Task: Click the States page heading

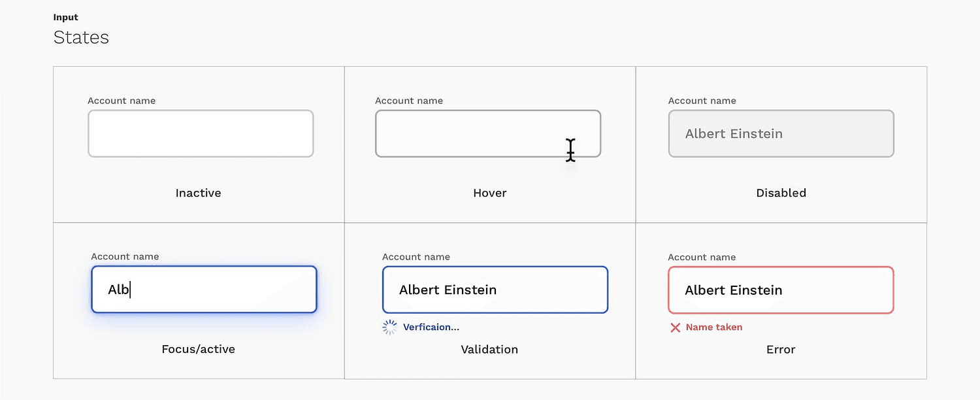Action: [x=81, y=37]
